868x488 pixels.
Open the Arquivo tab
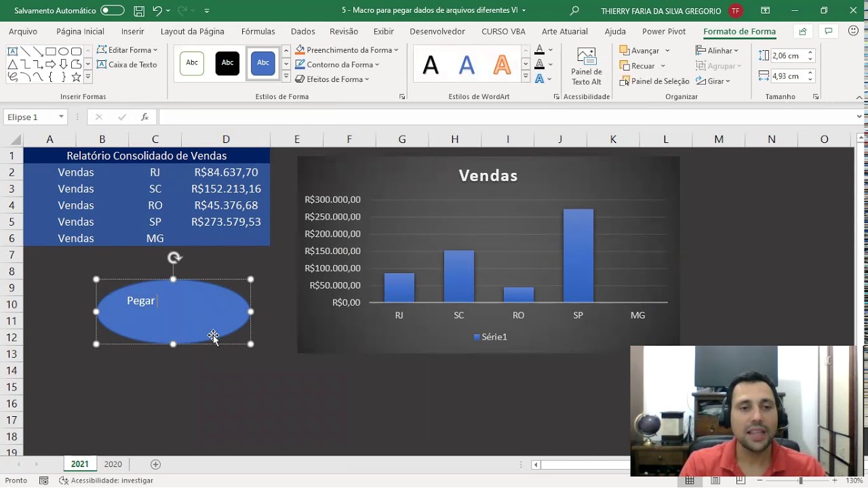coord(23,31)
